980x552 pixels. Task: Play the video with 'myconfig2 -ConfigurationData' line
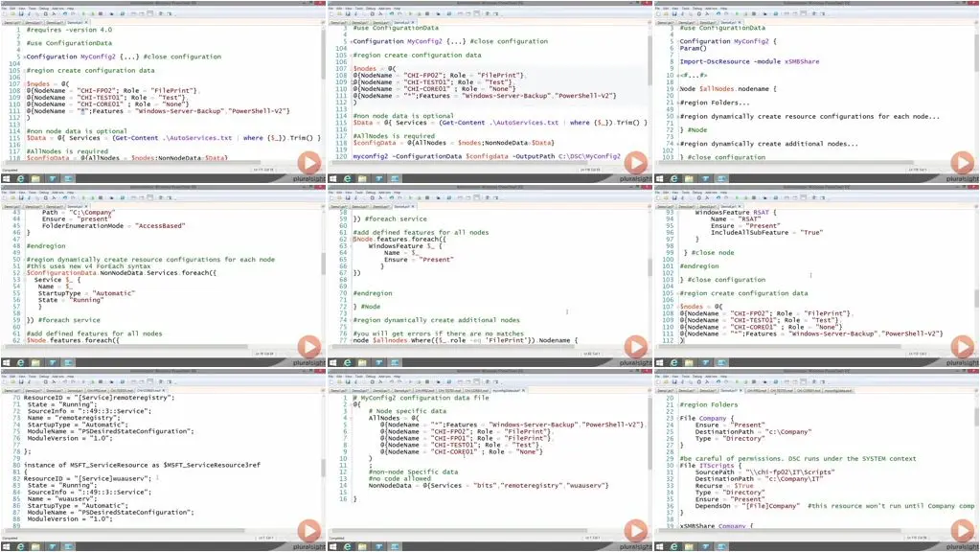[x=636, y=163]
